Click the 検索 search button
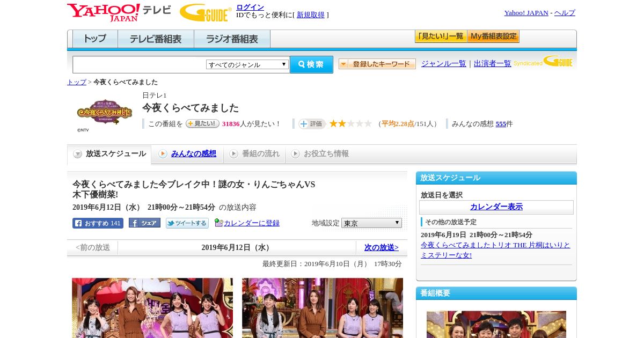 (x=311, y=64)
